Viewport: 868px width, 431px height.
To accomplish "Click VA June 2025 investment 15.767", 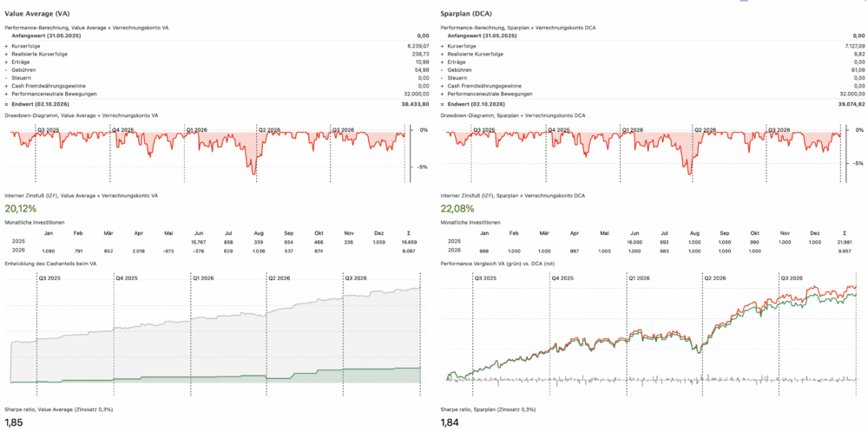I will [198, 242].
